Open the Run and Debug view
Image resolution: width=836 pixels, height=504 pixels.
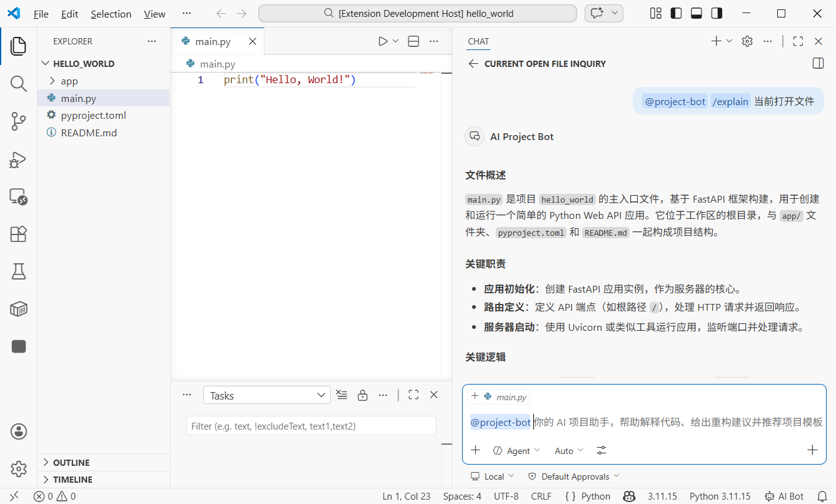point(18,159)
